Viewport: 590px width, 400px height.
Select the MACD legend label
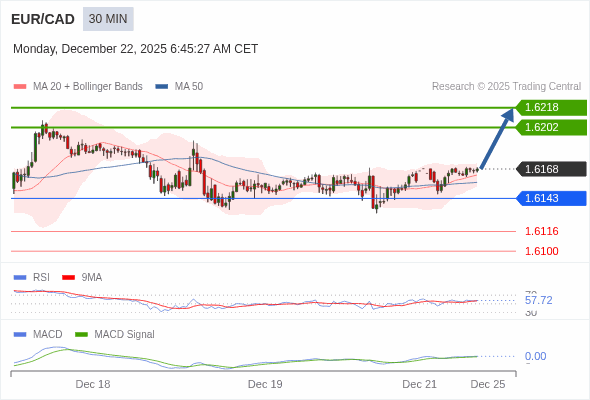47,335
